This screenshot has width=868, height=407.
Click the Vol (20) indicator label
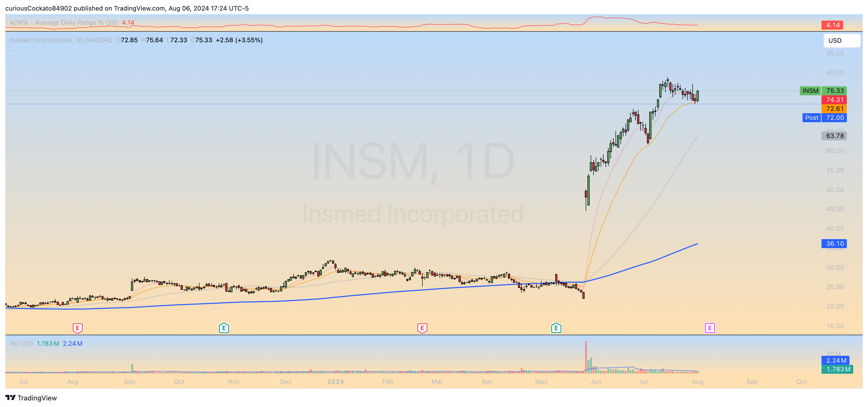click(21, 343)
